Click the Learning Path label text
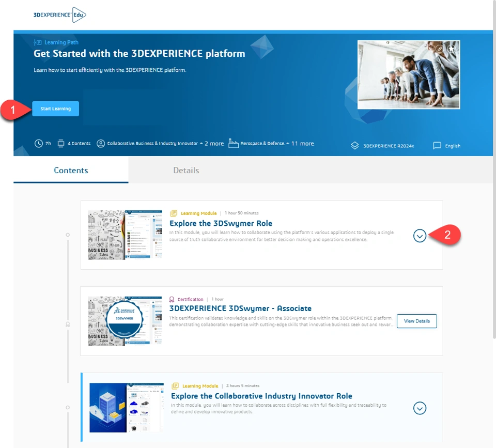Screen dimensions: 496x448 click(61, 42)
